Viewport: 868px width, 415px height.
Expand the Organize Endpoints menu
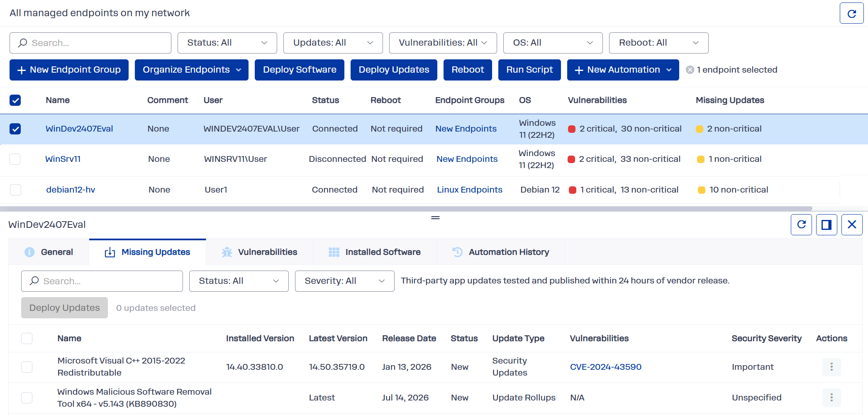click(192, 70)
